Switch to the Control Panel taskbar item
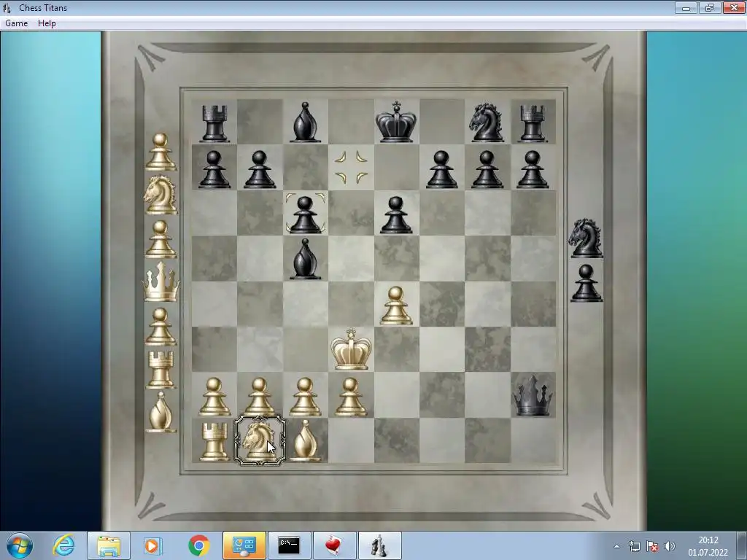This screenshot has width=747, height=560. [244, 545]
